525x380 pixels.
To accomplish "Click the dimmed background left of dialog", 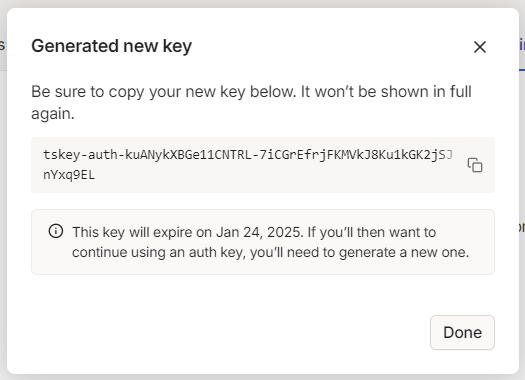I will (3, 201).
